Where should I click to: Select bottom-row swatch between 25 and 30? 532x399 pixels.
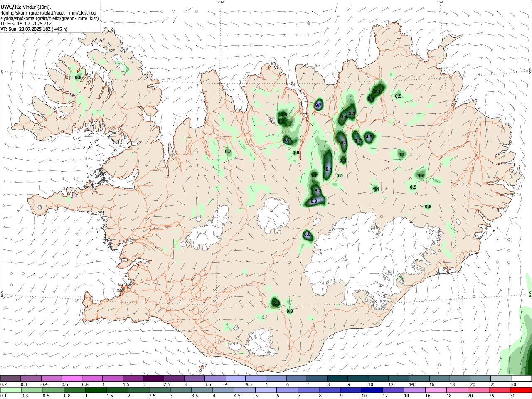click(500, 390)
